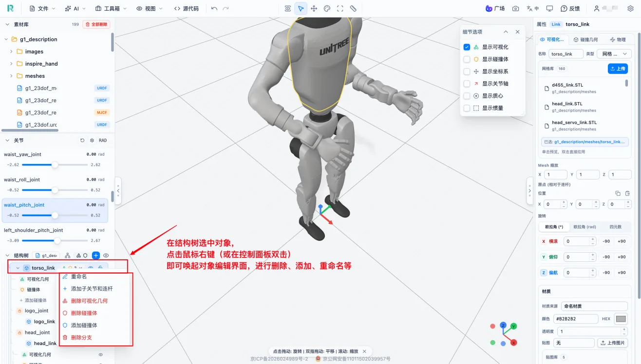Click the undo arrow in top toolbar
The height and width of the screenshot is (364, 641).
(x=214, y=8)
